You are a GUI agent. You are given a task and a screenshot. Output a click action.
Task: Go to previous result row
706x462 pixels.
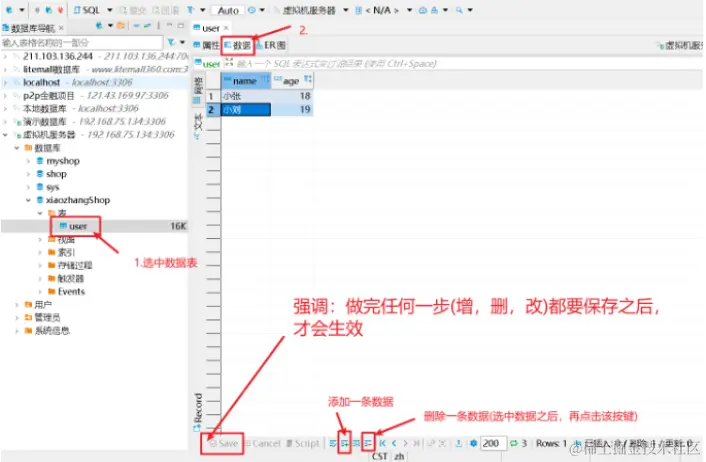(x=394, y=444)
